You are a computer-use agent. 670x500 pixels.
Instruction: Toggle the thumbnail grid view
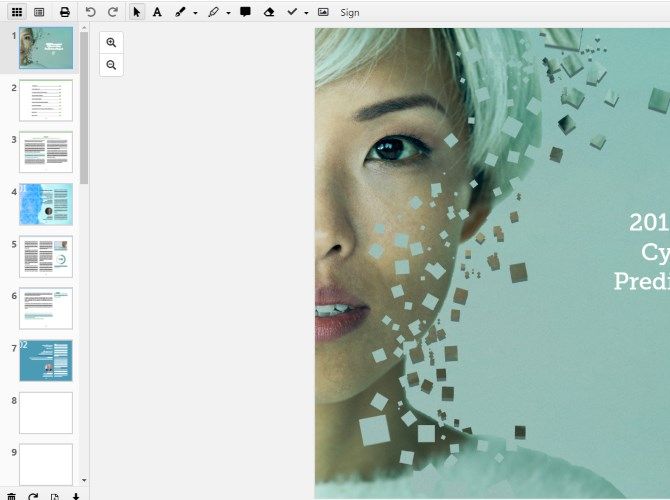(17, 12)
